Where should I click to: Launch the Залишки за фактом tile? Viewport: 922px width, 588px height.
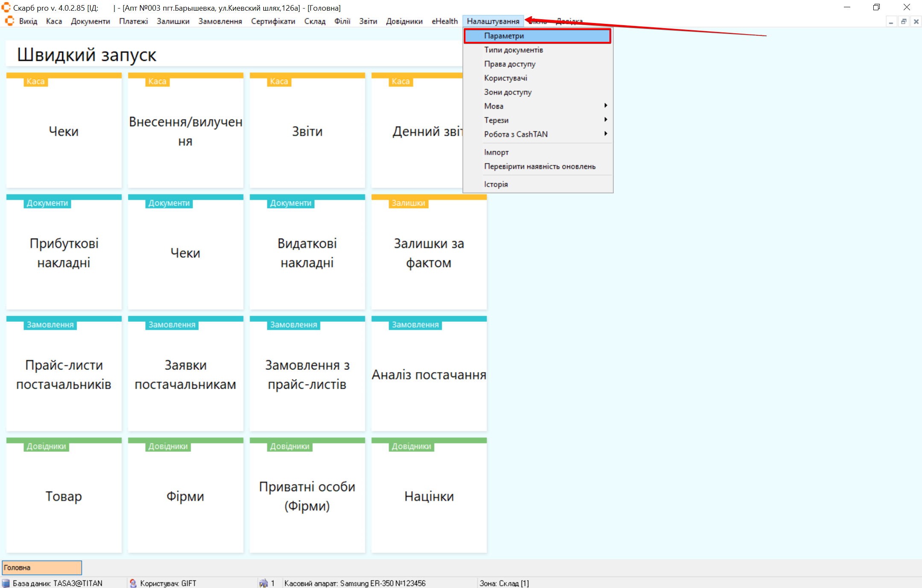[429, 253]
